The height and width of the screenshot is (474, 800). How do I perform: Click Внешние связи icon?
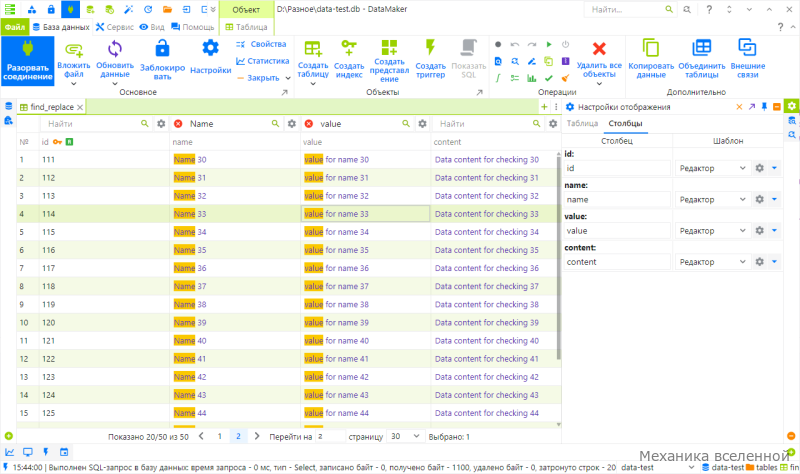click(747, 47)
